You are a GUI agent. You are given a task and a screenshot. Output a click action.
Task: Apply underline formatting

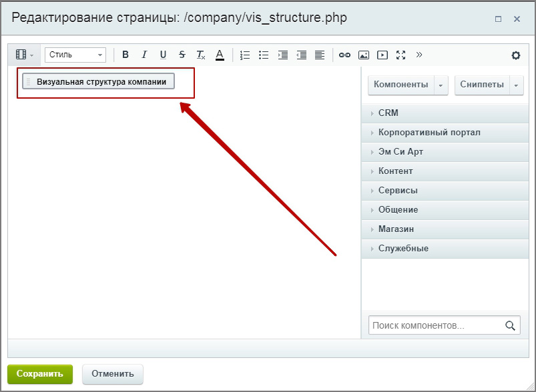[163, 55]
